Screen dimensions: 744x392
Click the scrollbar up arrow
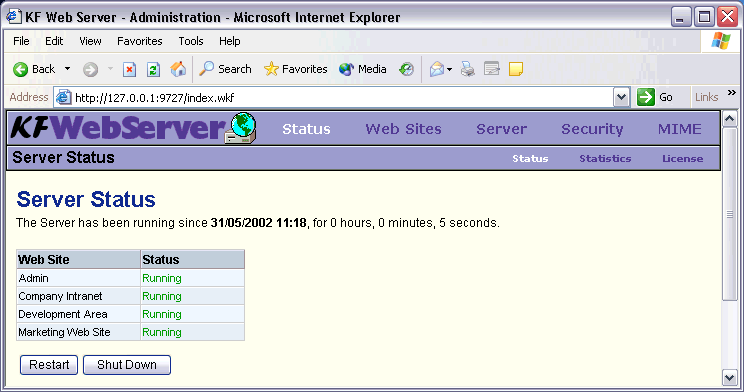coord(730,119)
